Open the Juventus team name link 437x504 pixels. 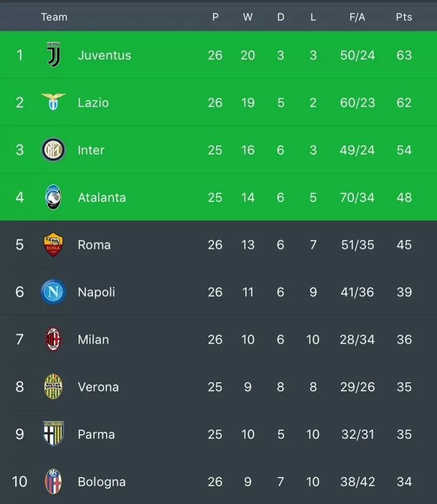coord(104,55)
